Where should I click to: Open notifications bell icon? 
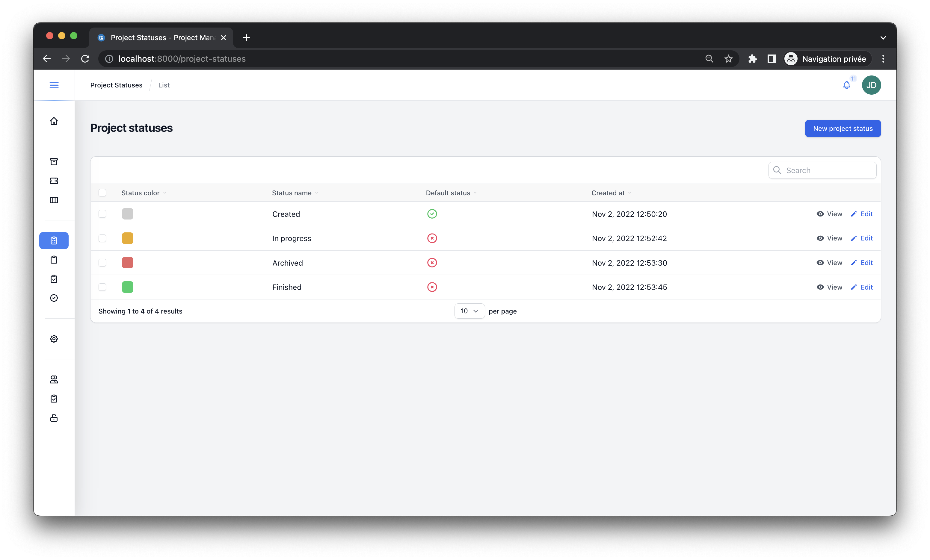847,85
